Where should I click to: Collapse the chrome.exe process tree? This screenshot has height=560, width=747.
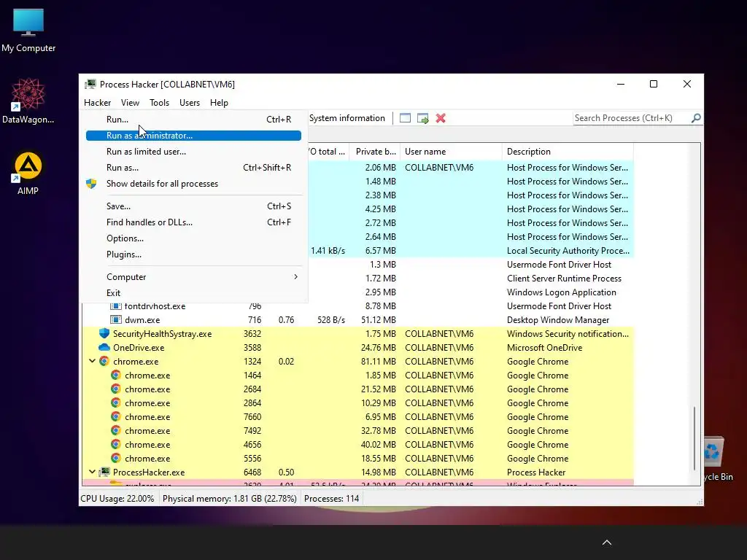(x=92, y=362)
